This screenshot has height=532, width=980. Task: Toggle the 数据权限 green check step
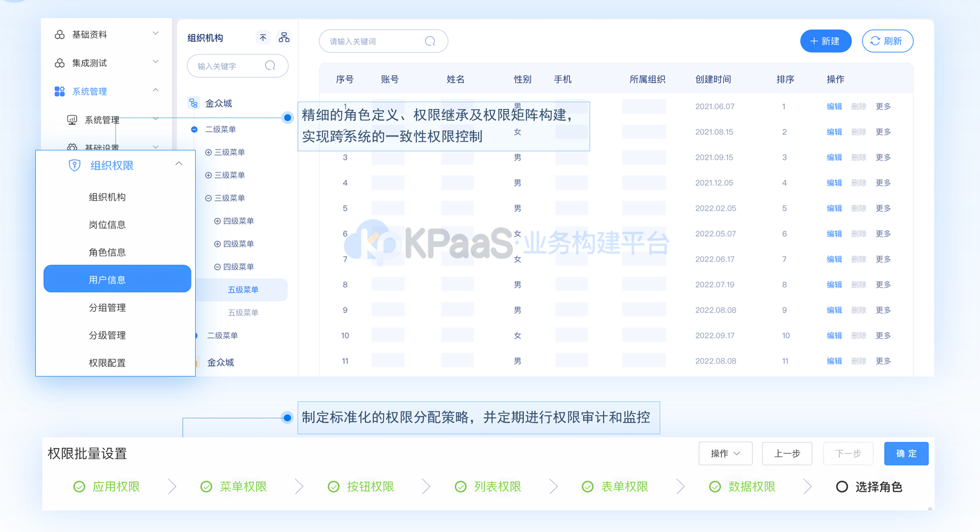click(715, 486)
